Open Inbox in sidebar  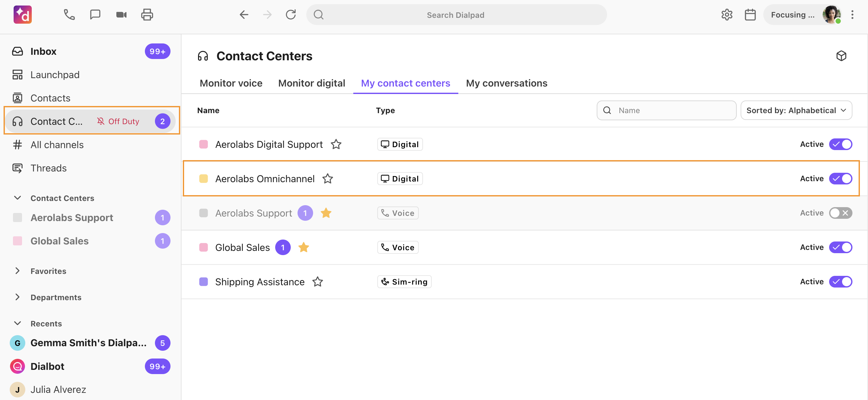pos(90,51)
